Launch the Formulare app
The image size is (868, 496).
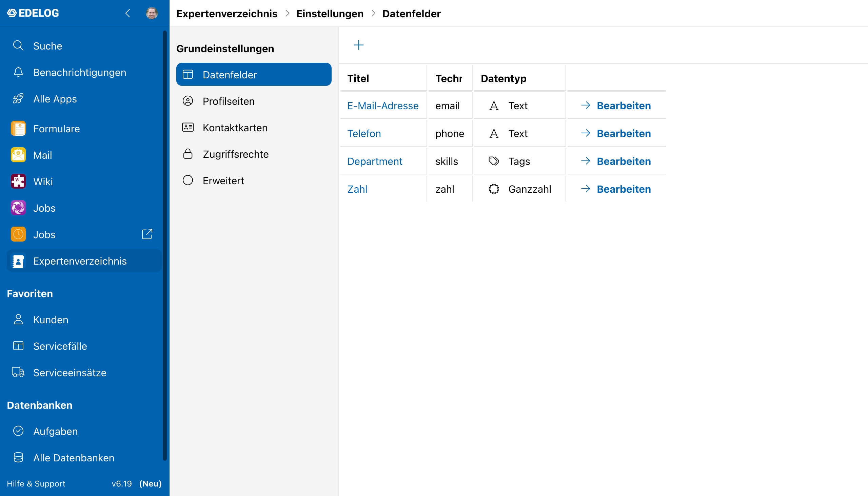click(x=84, y=129)
